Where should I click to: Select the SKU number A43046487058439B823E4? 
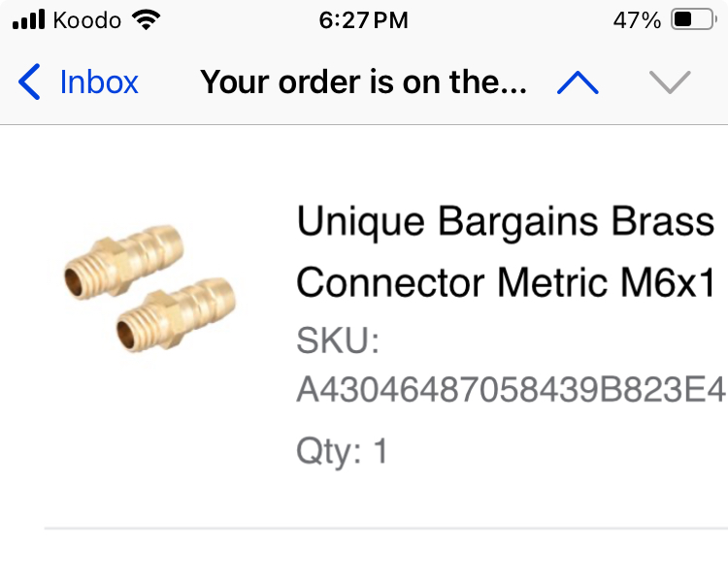tap(511, 390)
